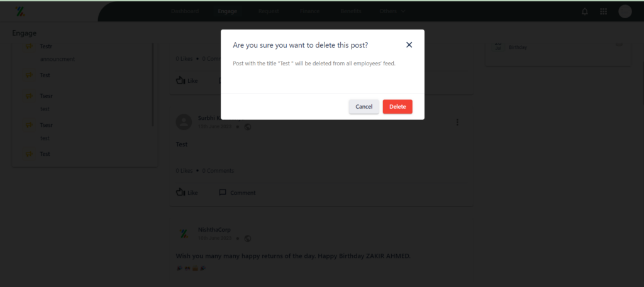The image size is (644, 287).
Task: Go to the Dashboard tab
Action: click(185, 11)
